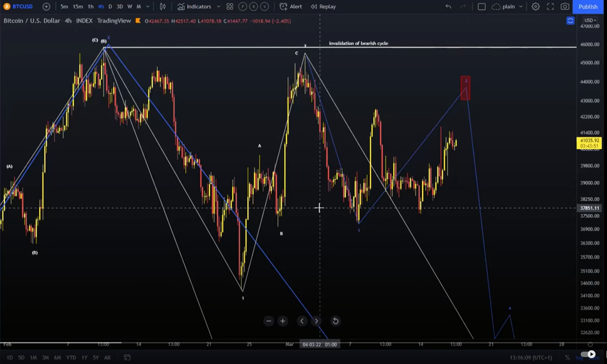Save the 'plain' chart layout
607x364 pixels.
pyautogui.click(x=503, y=6)
